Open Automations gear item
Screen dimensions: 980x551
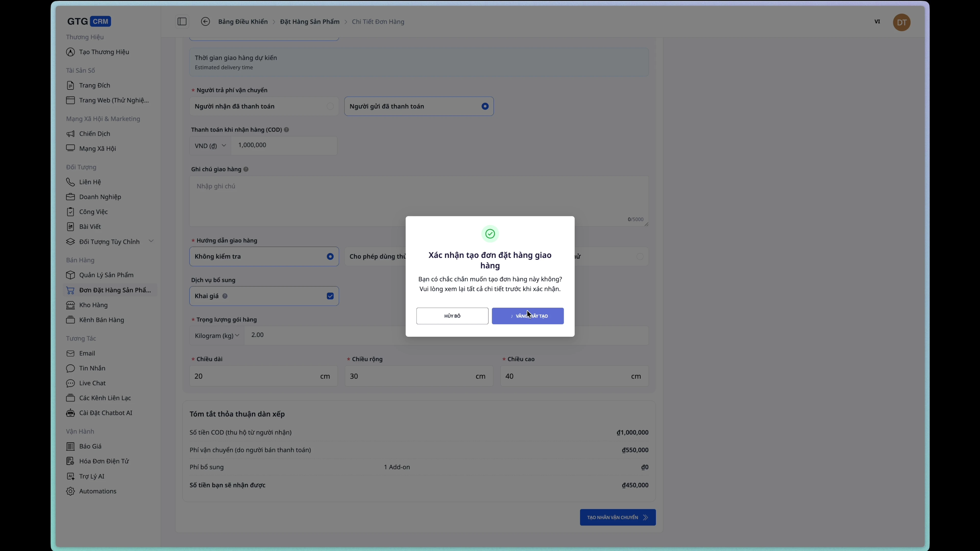tap(97, 491)
